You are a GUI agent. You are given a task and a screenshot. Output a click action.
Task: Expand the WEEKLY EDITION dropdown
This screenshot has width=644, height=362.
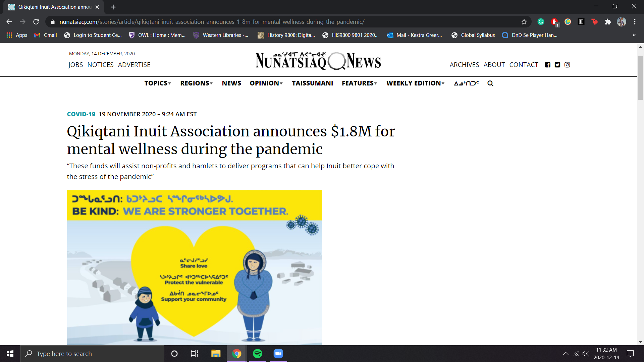(415, 83)
